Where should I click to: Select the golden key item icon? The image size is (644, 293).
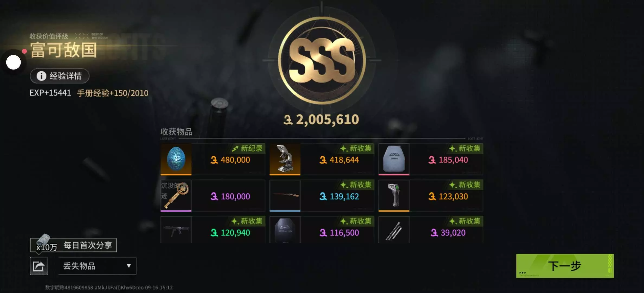tap(176, 196)
